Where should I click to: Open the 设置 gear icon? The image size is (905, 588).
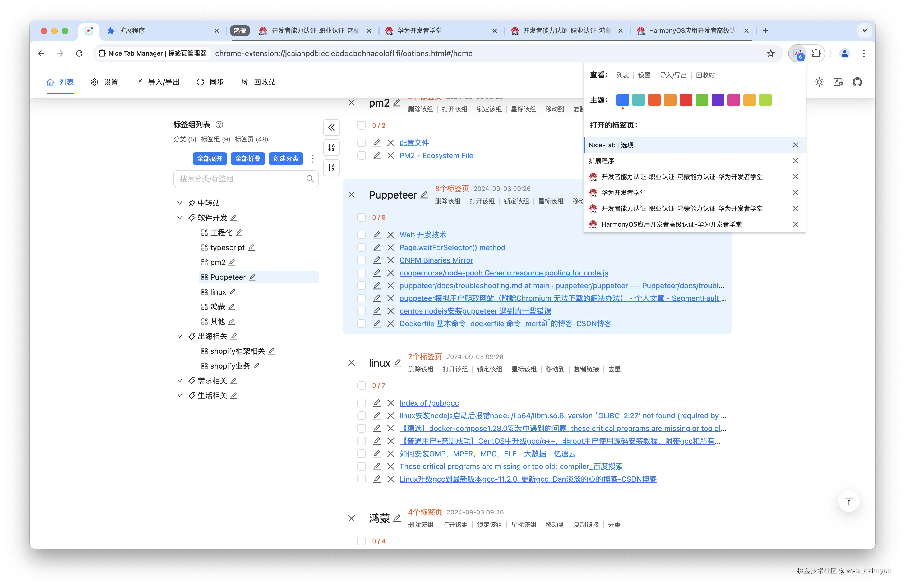point(95,82)
